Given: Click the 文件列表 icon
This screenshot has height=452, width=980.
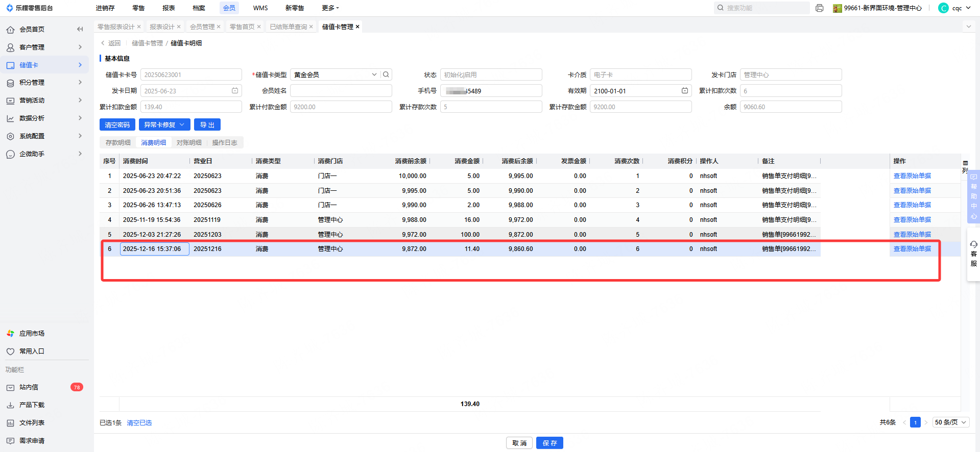Looking at the screenshot, I should 10,423.
